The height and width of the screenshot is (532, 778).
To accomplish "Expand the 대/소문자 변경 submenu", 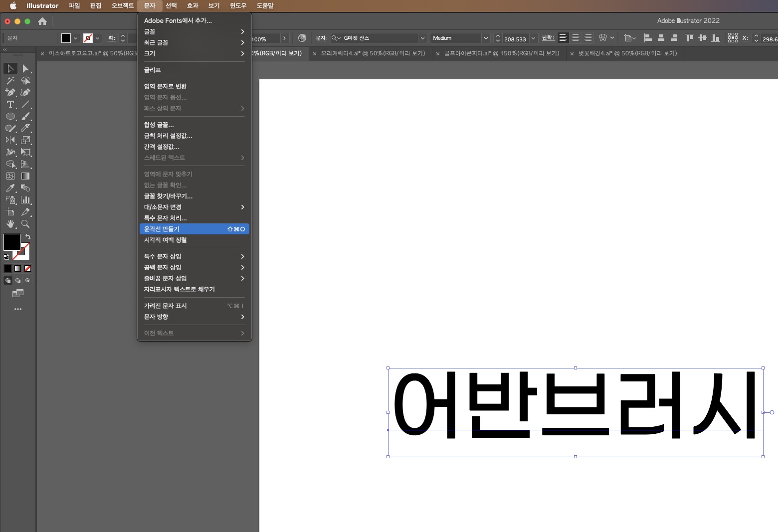I will click(x=194, y=207).
